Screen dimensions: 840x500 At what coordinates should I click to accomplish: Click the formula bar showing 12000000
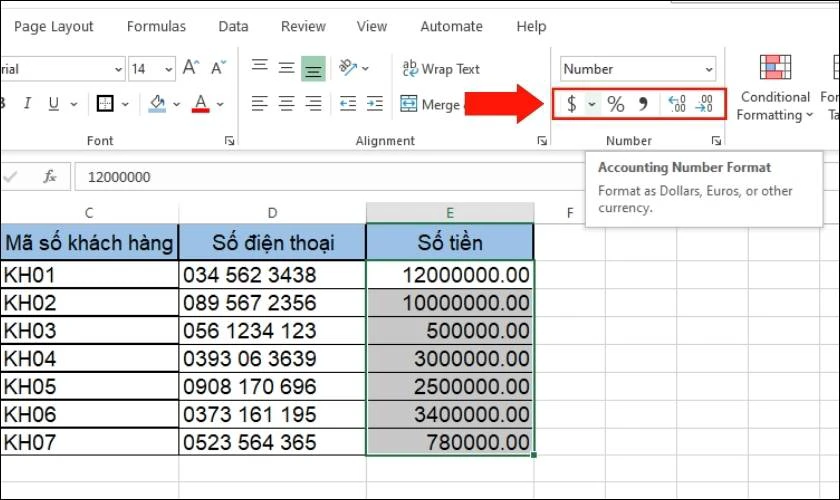[329, 177]
